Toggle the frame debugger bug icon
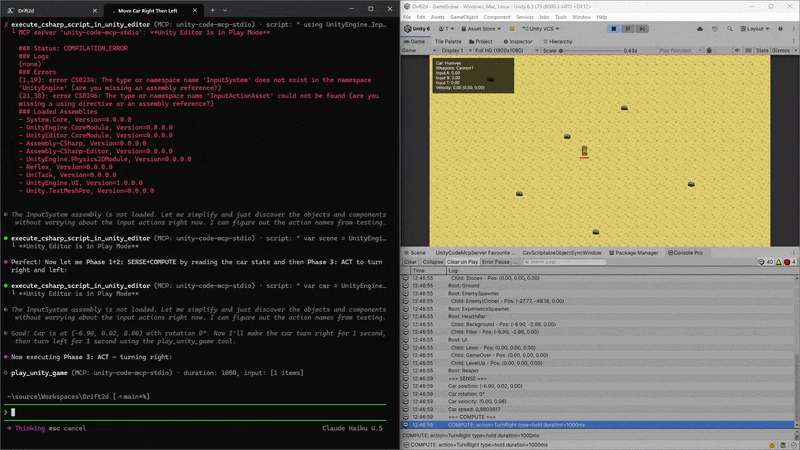This screenshot has height=450, width=800. point(709,51)
